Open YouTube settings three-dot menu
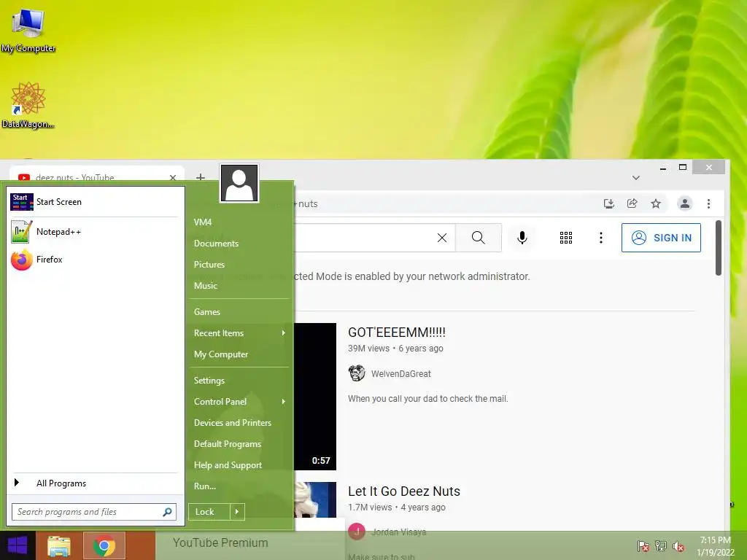This screenshot has width=747, height=560. coord(601,238)
